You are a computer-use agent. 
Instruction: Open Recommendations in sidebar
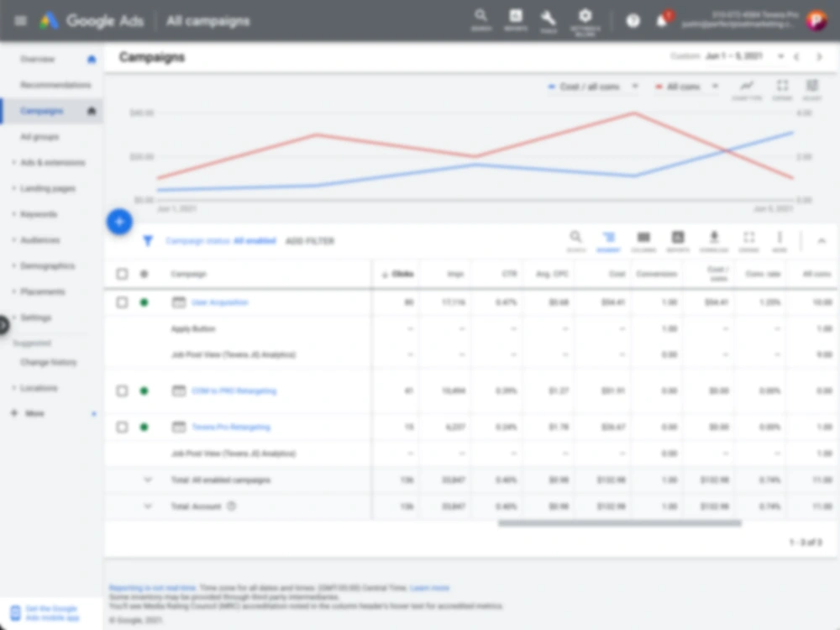click(x=55, y=85)
